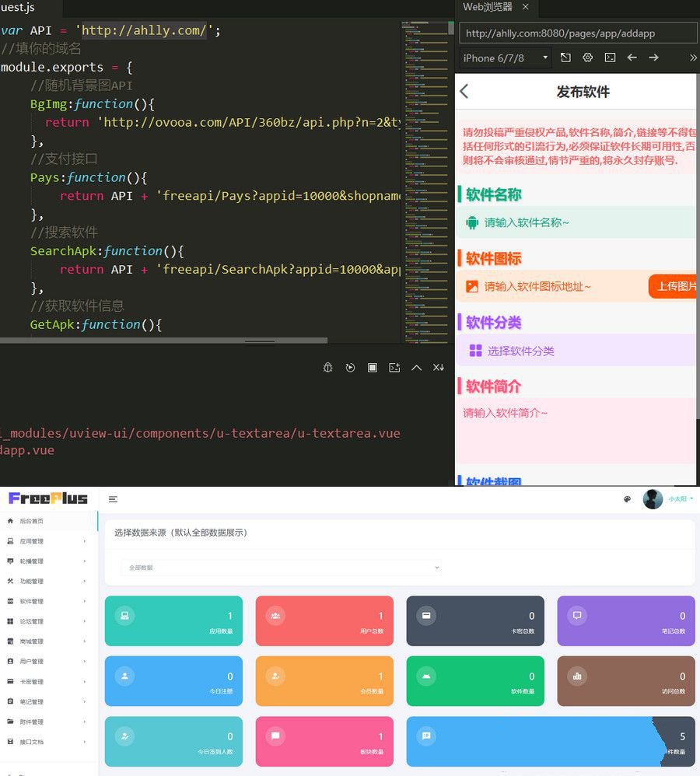This screenshot has height=776, width=700.
Task: Click the browser console icon next to the gear
Action: tap(609, 57)
